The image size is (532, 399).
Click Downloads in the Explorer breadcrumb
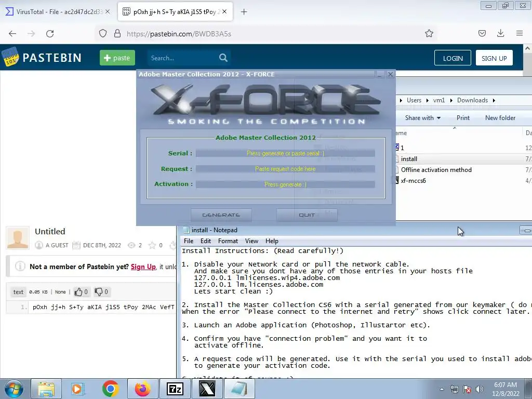[472, 100]
